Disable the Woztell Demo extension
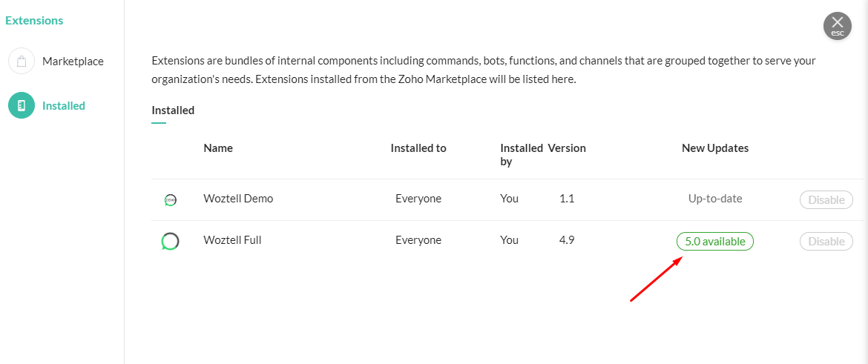Image resolution: width=868 pixels, height=364 pixels. coord(826,200)
